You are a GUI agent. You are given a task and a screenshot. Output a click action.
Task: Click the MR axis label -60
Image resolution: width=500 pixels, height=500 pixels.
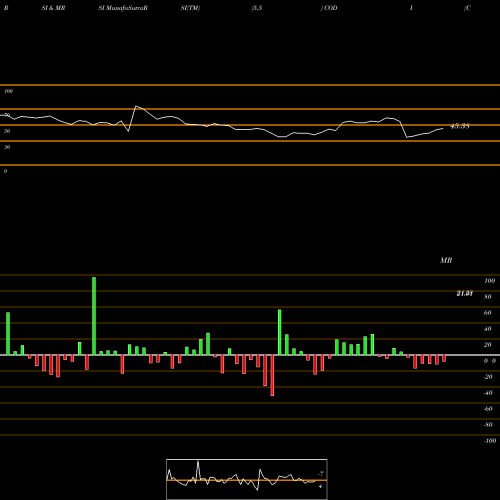pos(488,409)
